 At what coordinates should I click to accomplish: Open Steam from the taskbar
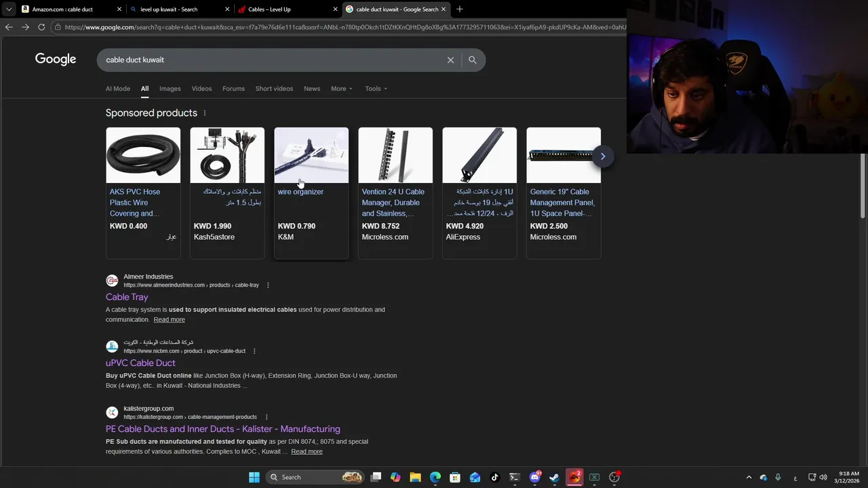pos(554,477)
